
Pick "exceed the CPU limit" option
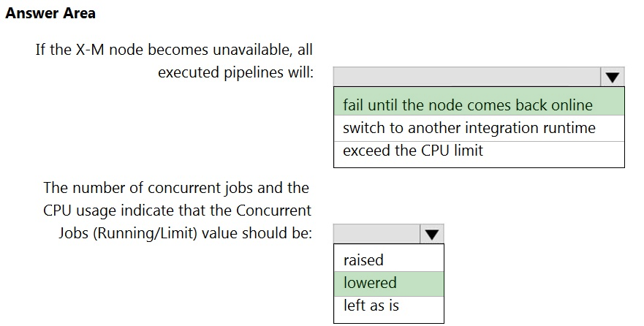click(413, 151)
